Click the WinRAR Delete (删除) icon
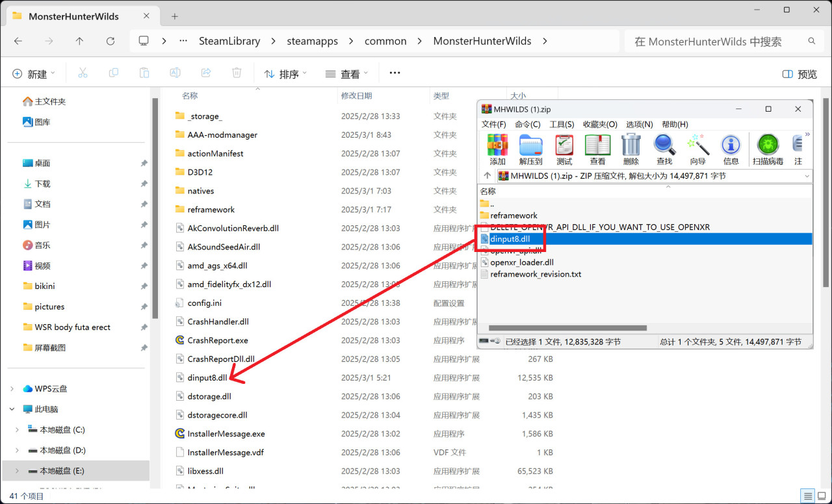The image size is (832, 504). [630, 149]
